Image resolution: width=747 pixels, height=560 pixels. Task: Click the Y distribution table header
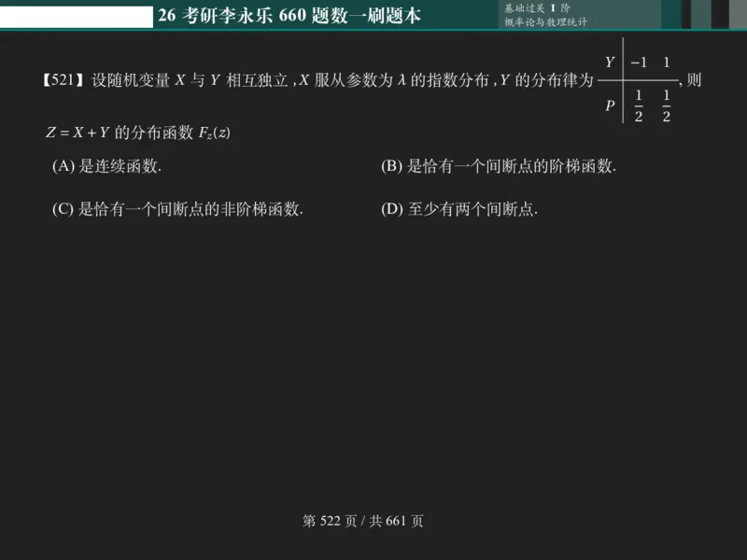612,63
